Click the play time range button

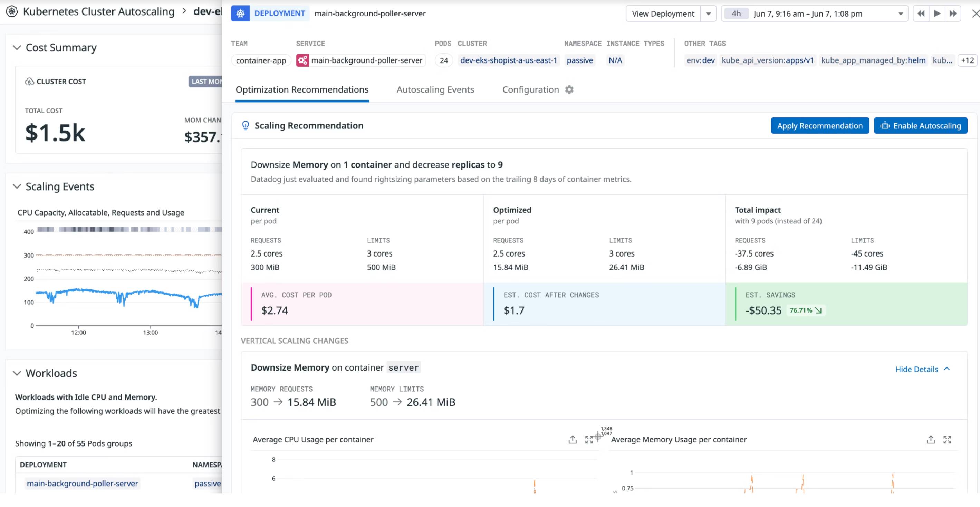937,14
